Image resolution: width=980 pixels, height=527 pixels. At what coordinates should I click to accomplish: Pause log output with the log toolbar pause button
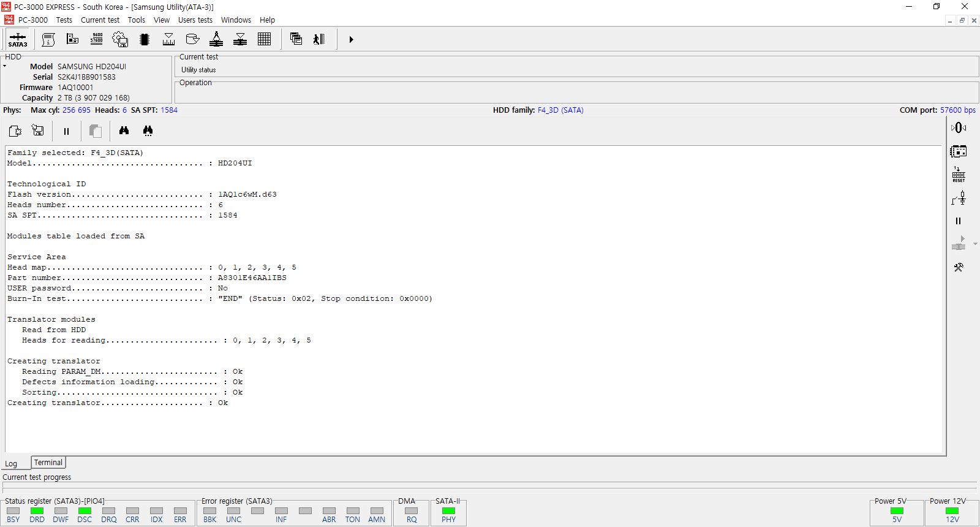click(x=66, y=131)
